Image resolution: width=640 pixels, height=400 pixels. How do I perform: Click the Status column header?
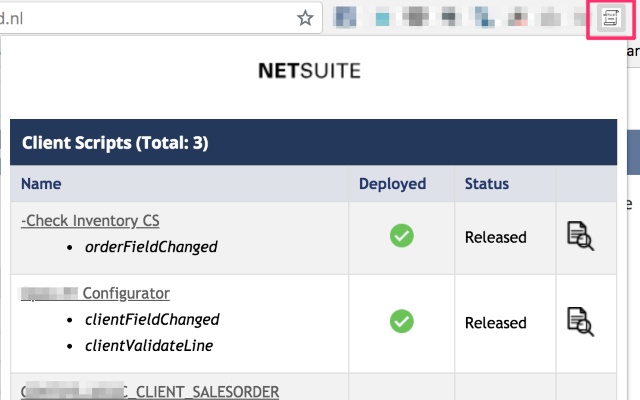click(487, 184)
